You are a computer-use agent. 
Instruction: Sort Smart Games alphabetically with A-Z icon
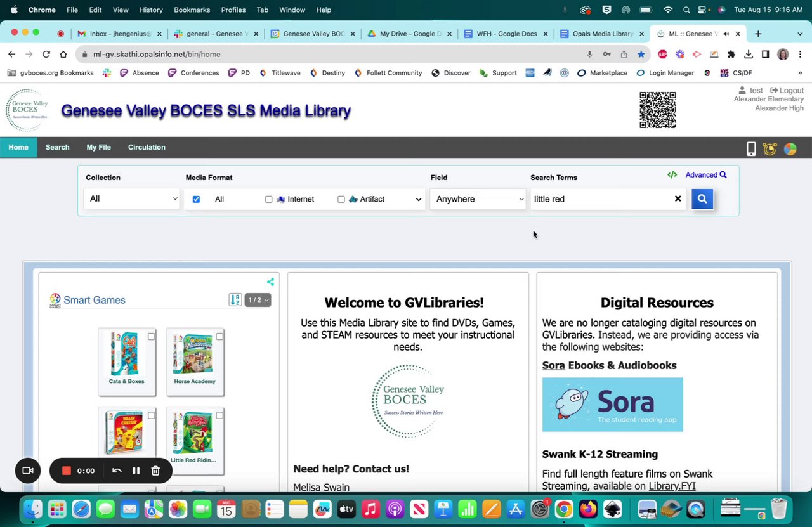[235, 300]
